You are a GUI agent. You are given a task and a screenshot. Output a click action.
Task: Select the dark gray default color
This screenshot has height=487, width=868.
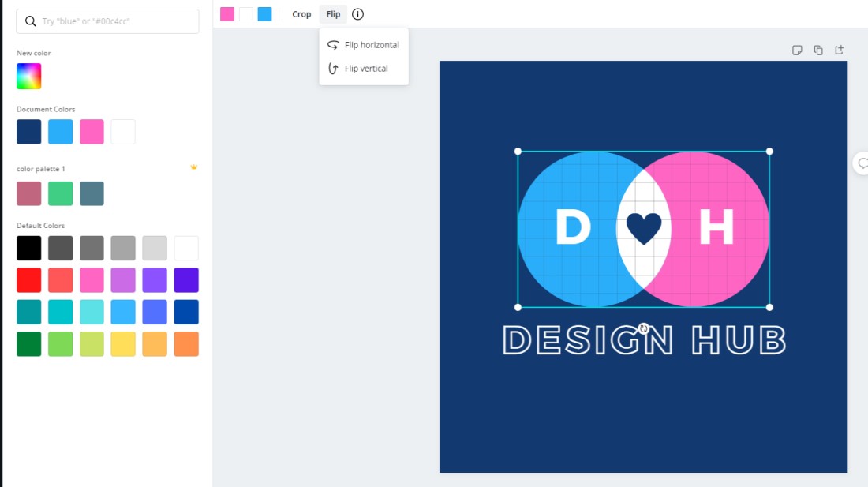(x=60, y=248)
